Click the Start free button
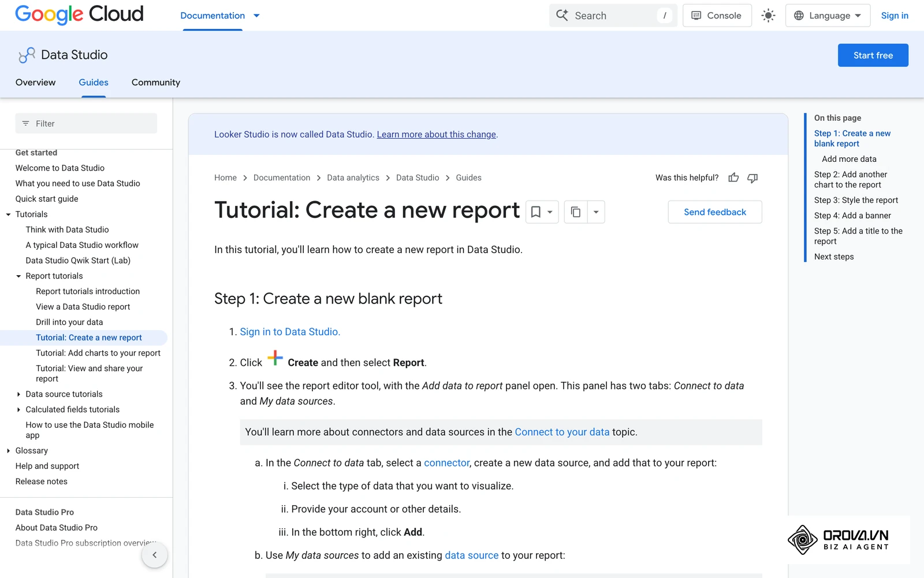 (x=873, y=55)
